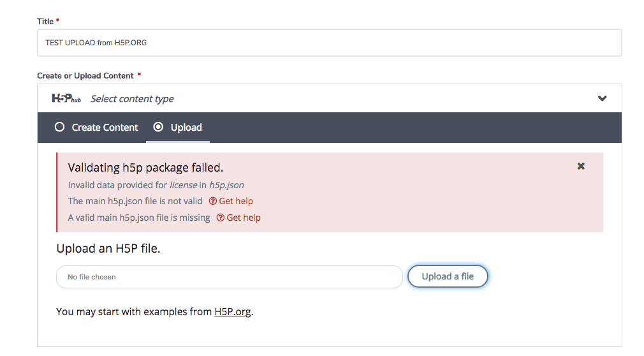Open the 'Select content type' dropdown bar

330,98
